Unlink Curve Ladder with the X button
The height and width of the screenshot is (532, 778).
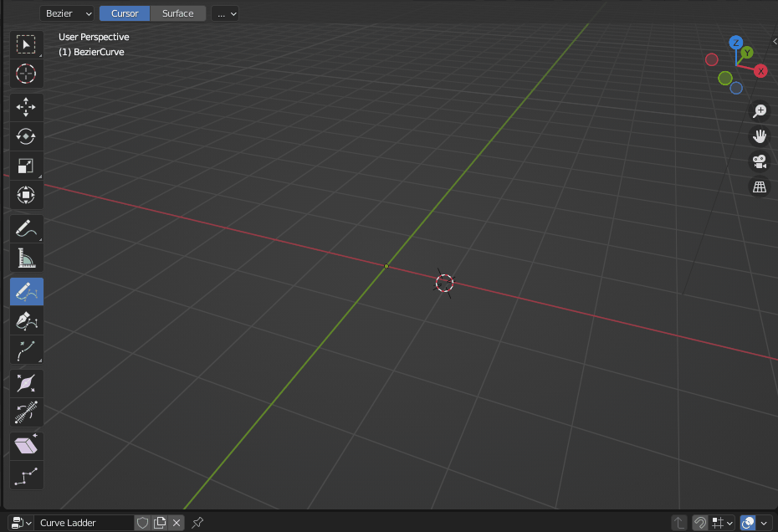tap(177, 523)
